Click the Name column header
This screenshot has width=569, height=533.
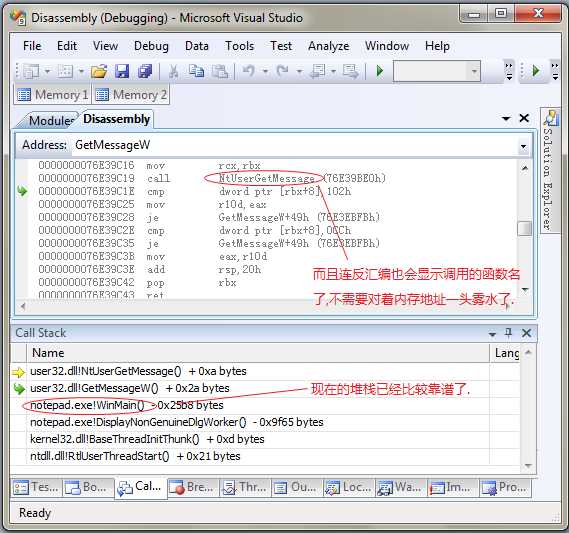click(258, 353)
